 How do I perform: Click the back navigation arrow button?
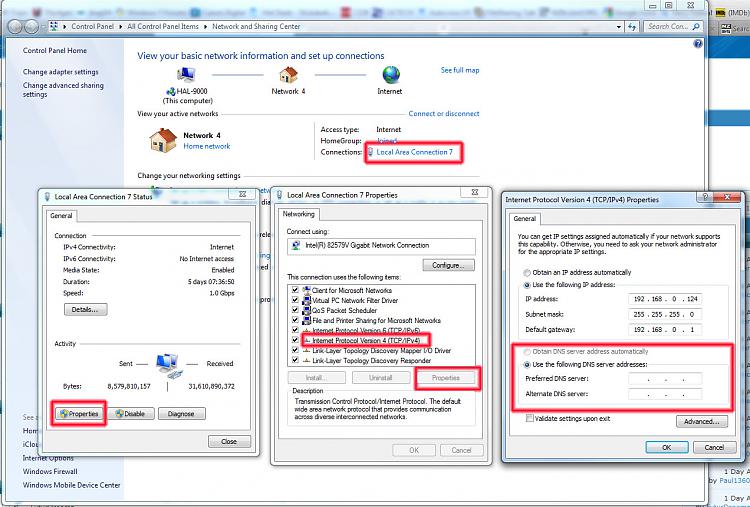[15, 26]
